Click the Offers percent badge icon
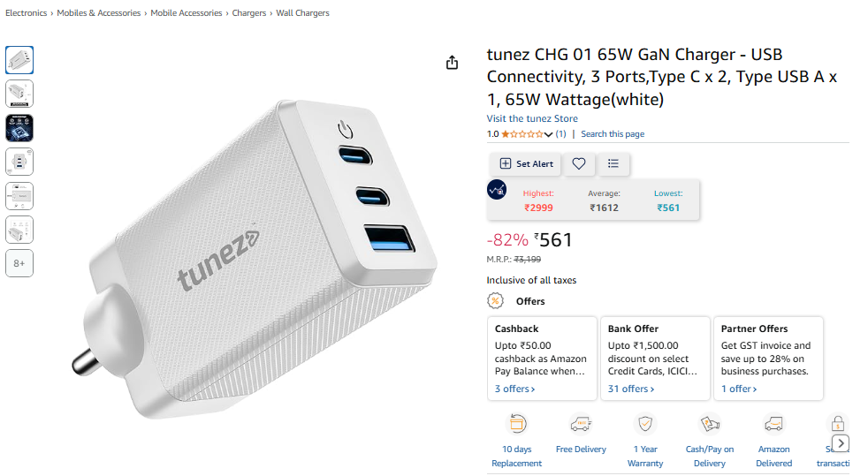The height and width of the screenshot is (476, 868). (x=496, y=301)
